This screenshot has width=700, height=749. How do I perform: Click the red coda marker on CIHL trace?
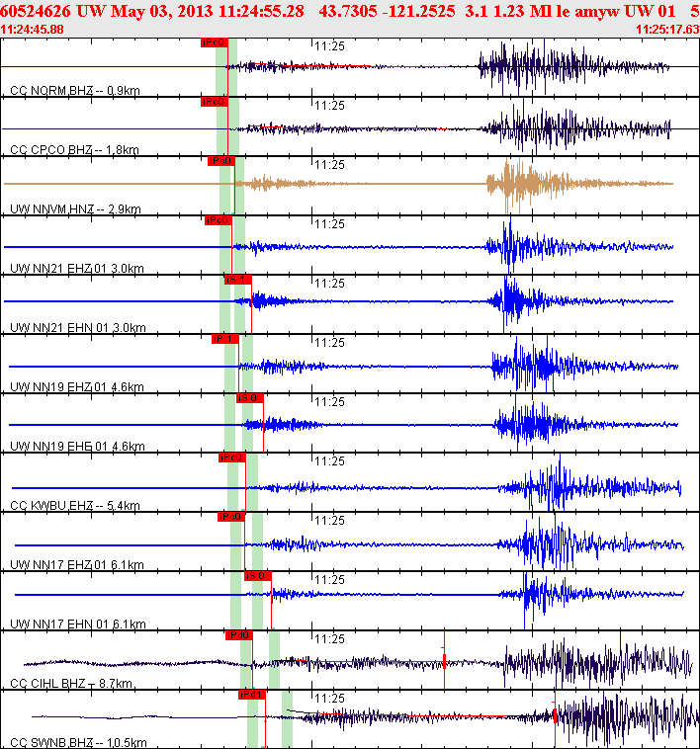point(444,661)
